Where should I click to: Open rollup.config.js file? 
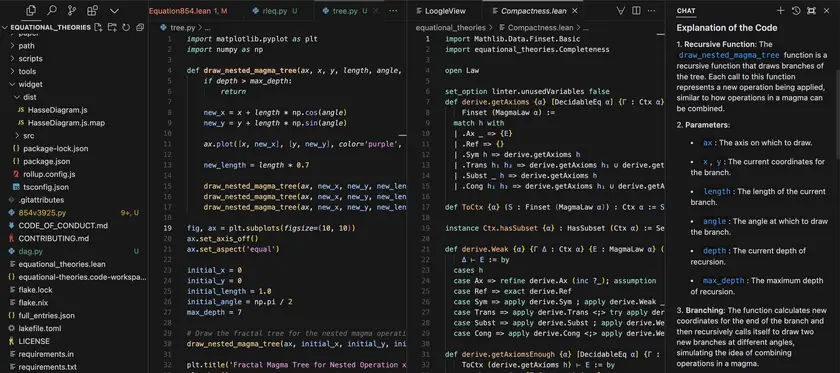click(x=74, y=175)
